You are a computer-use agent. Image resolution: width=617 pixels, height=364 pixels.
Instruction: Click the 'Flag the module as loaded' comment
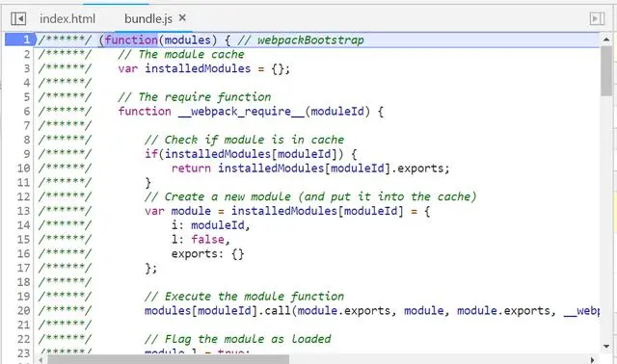tap(248, 339)
